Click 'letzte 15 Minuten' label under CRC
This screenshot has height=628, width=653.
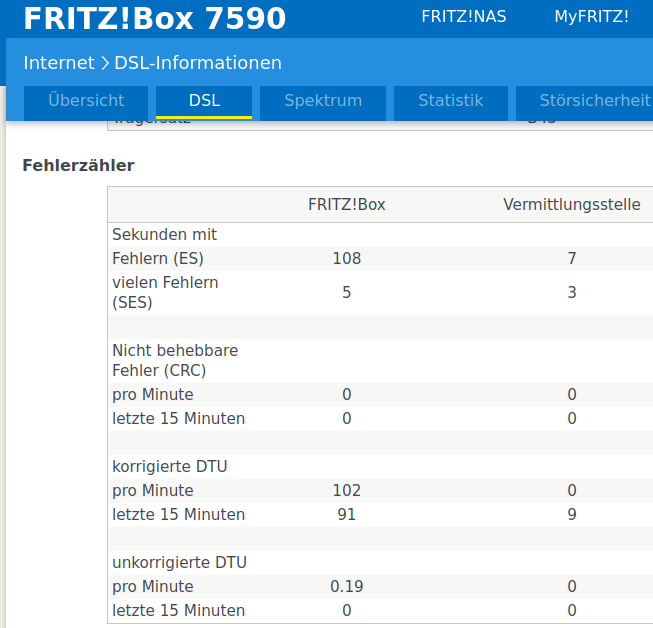(179, 419)
